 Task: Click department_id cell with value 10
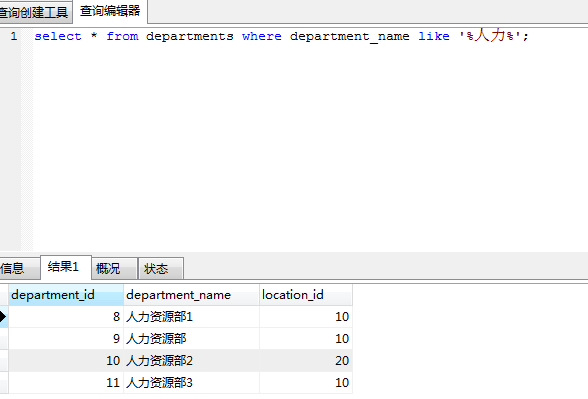coord(66,361)
